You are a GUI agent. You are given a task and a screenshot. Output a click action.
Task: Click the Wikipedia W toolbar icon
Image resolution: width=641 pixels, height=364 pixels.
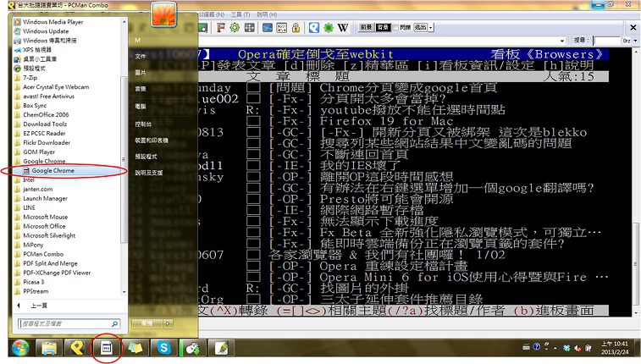tap(343, 28)
